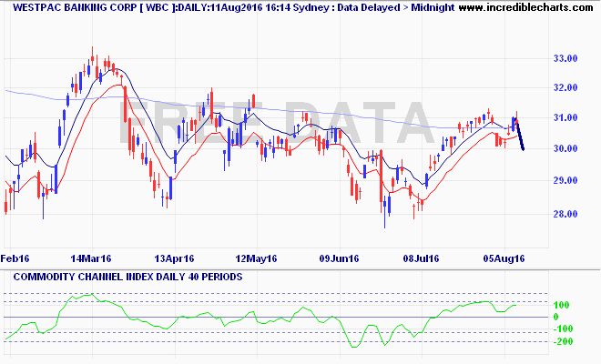Click the 28.00 price axis label
This screenshot has width=601, height=364.
point(566,215)
